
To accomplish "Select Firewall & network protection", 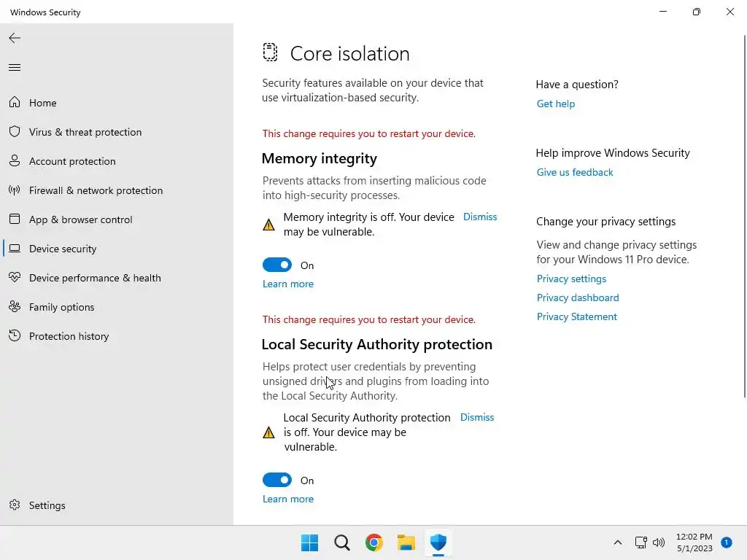I will [x=117, y=190].
